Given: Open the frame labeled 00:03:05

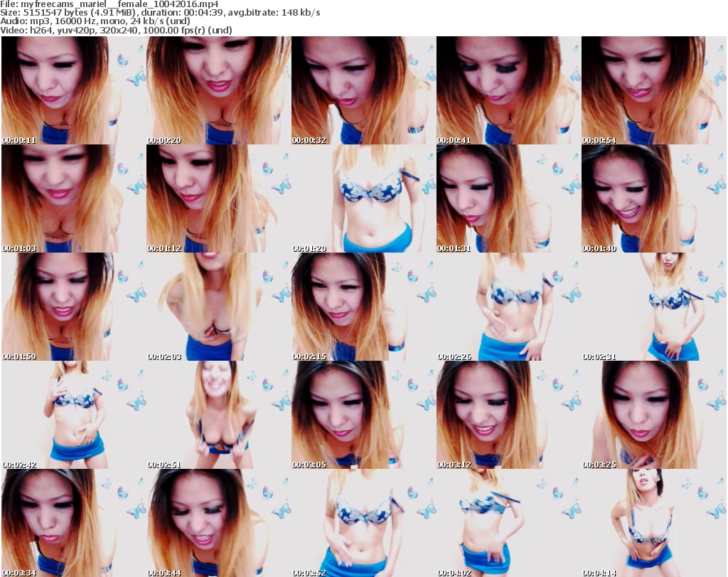Looking at the screenshot, I should (x=363, y=415).
